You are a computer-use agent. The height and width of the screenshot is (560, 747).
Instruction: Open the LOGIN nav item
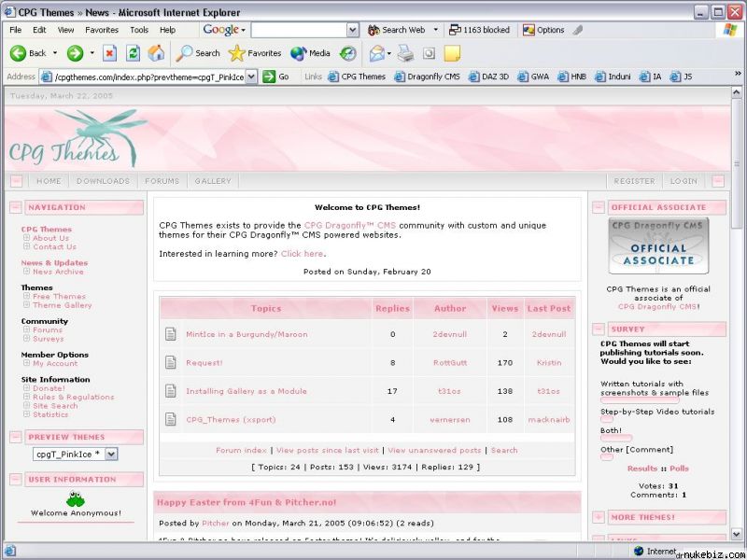tap(684, 181)
